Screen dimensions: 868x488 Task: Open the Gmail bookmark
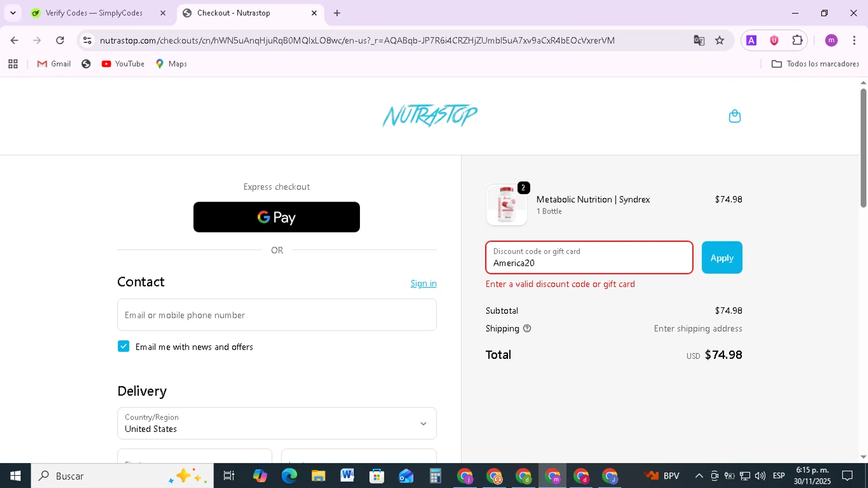54,64
